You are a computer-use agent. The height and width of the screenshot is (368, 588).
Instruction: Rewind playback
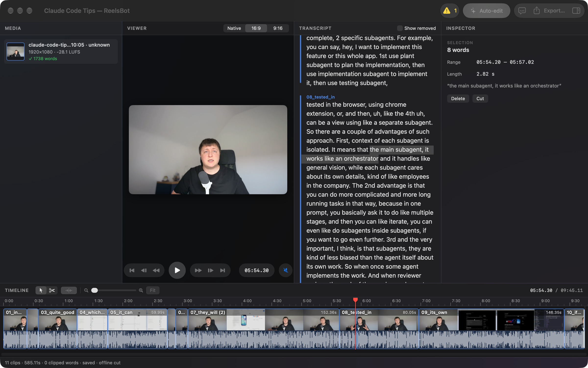tap(156, 270)
